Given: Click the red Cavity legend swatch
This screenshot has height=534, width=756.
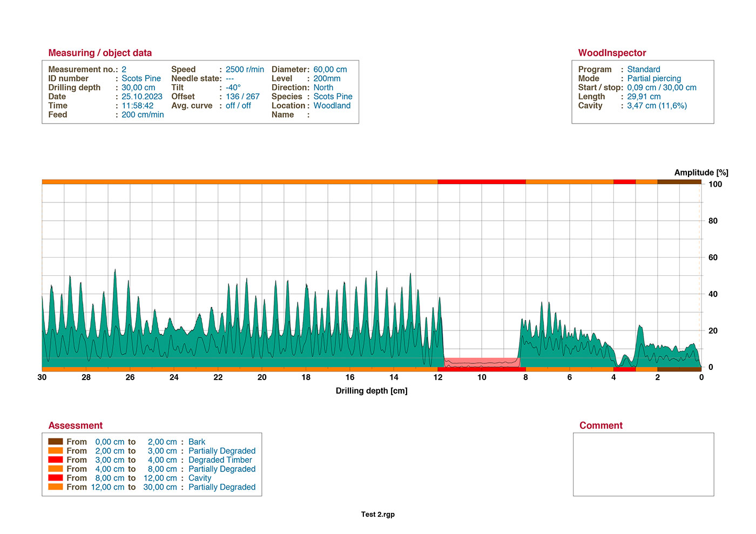Looking at the screenshot, I should pos(56,478).
